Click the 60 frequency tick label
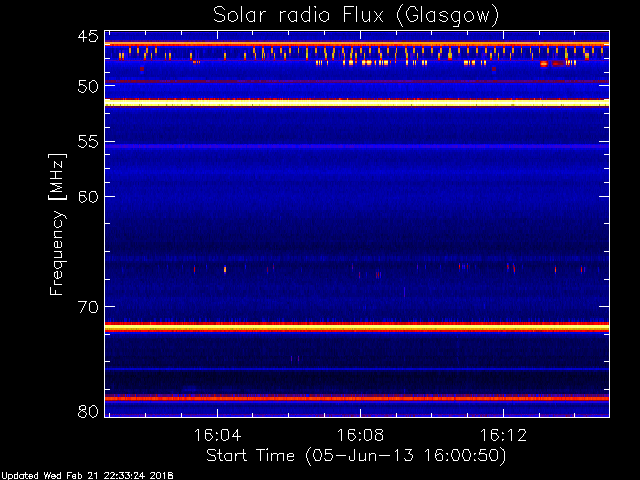 [x=88, y=197]
